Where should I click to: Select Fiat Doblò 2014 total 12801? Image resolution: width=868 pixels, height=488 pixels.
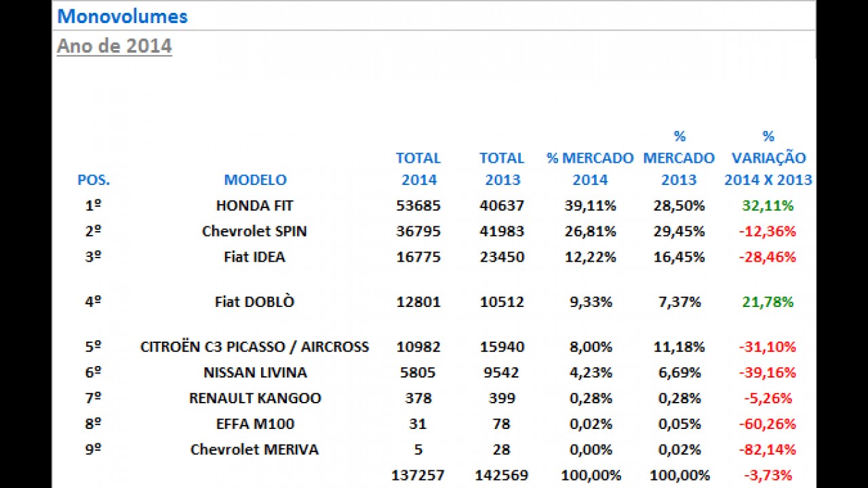pyautogui.click(x=418, y=302)
